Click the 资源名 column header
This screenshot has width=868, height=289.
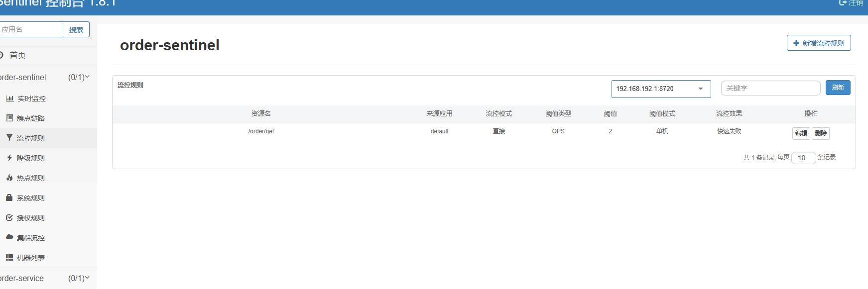coord(261,114)
